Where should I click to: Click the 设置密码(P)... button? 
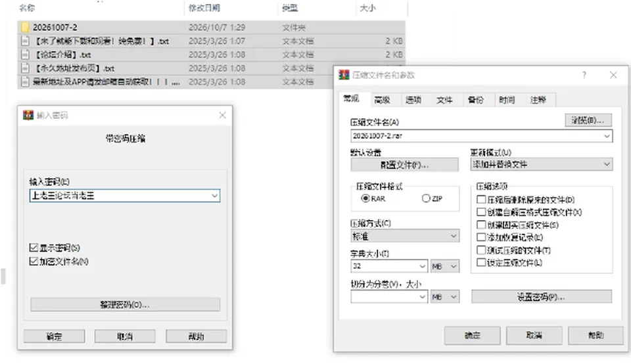(541, 297)
